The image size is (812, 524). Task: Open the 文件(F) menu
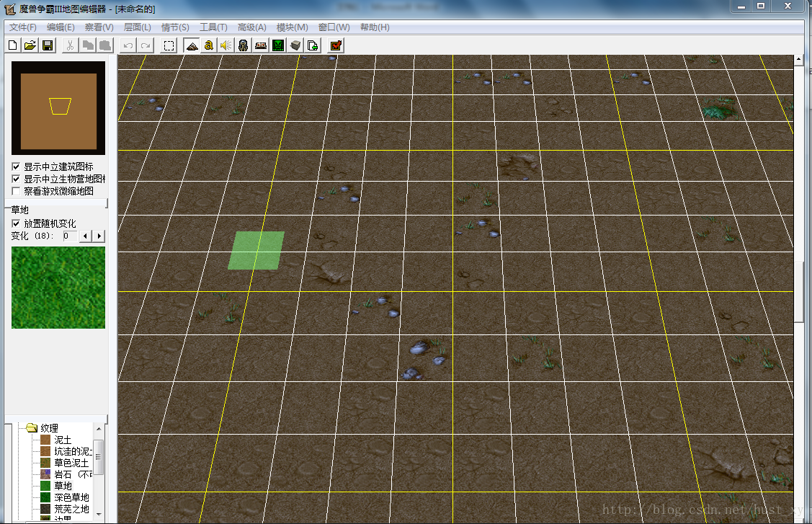23,27
